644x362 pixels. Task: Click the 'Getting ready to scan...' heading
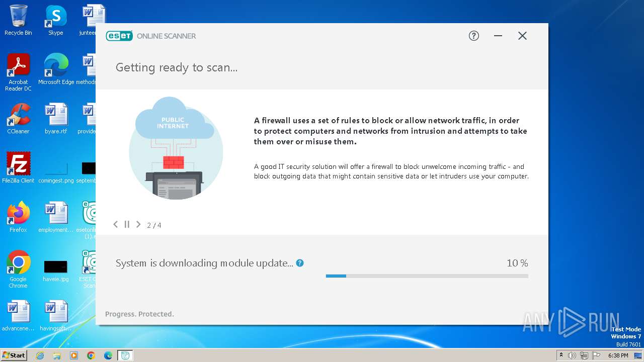coord(177,67)
